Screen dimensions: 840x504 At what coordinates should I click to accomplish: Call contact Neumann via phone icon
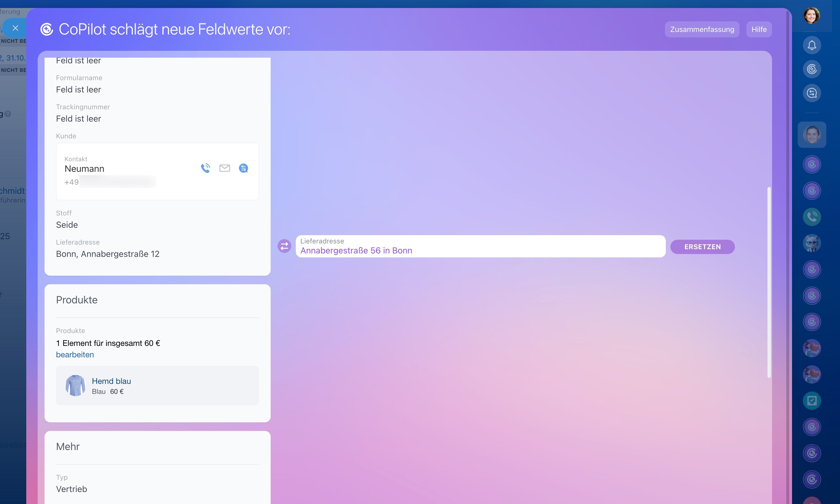click(x=206, y=168)
